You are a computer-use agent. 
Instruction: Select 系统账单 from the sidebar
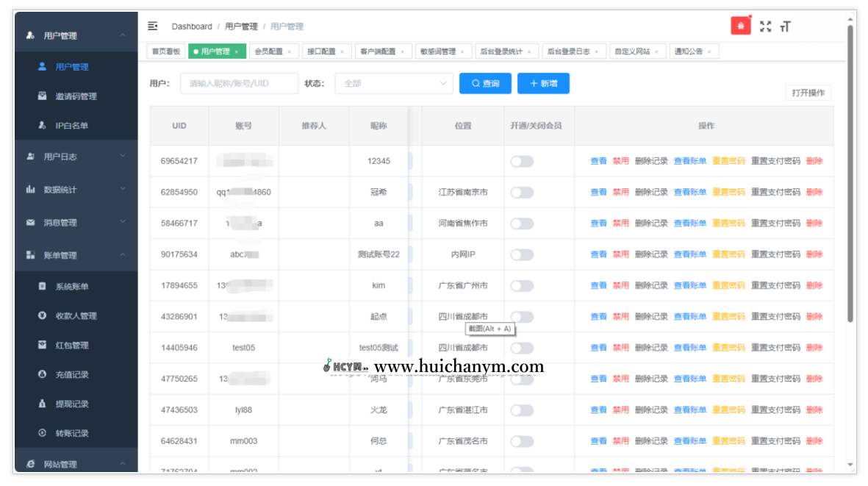pos(73,285)
